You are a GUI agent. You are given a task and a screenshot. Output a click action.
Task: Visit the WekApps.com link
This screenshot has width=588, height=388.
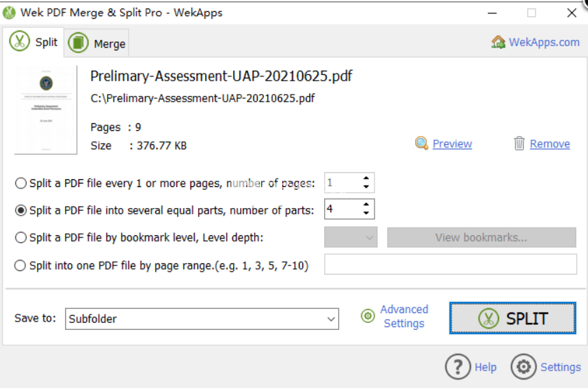pos(544,42)
